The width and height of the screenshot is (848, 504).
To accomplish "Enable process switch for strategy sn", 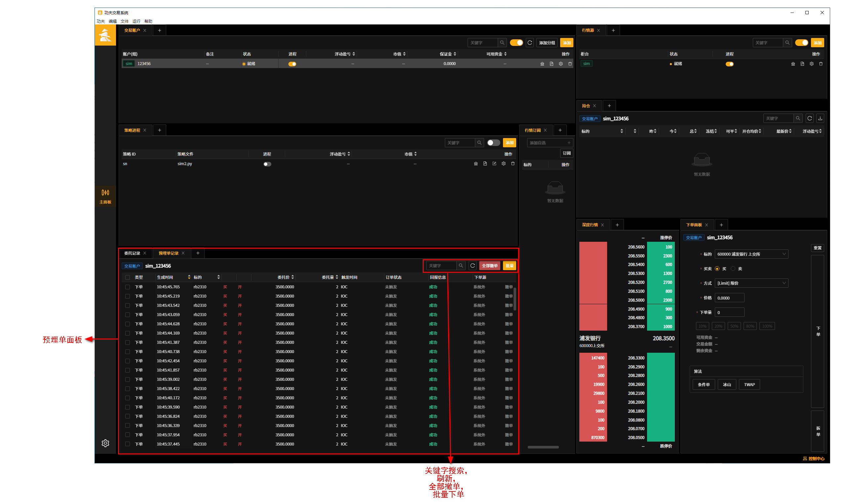I will (267, 164).
